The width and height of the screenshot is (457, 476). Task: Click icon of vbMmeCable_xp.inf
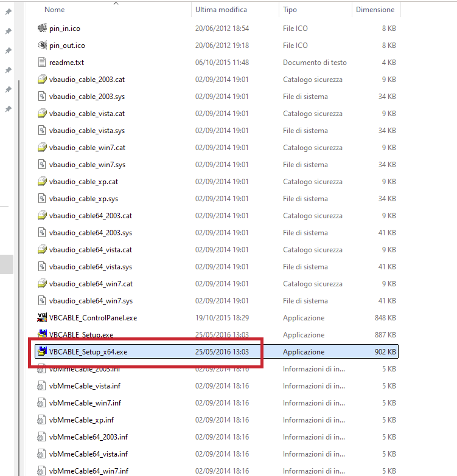(41, 419)
